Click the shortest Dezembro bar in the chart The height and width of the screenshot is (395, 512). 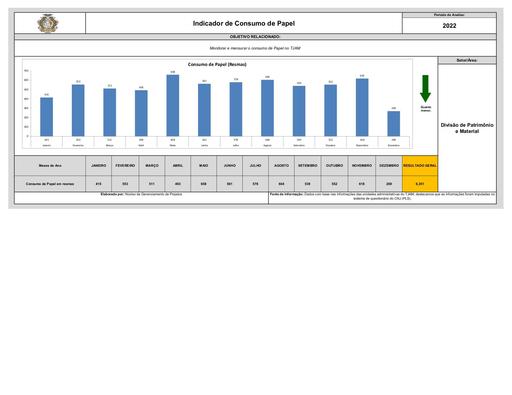[x=394, y=124]
